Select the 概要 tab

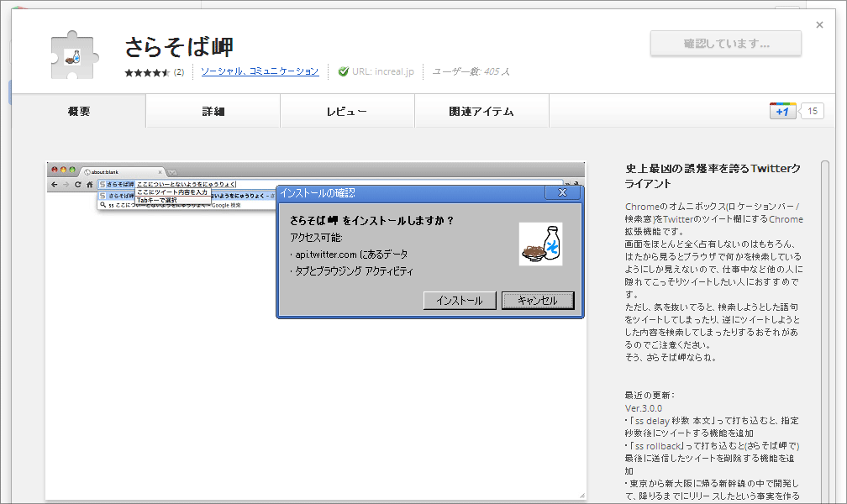coord(79,111)
